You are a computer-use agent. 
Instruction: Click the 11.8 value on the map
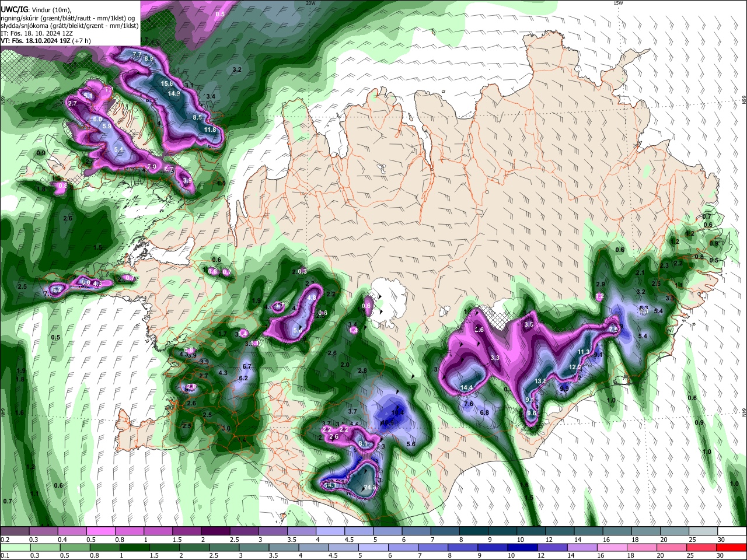click(210, 129)
